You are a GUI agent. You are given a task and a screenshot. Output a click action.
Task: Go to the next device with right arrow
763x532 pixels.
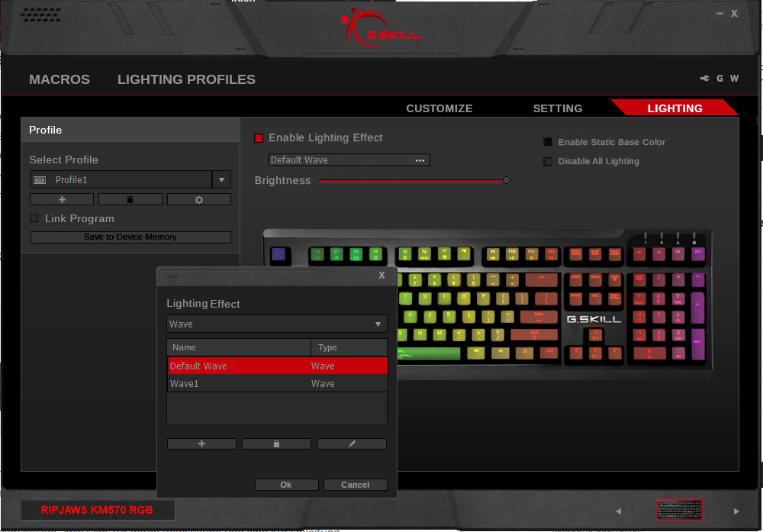(x=736, y=511)
